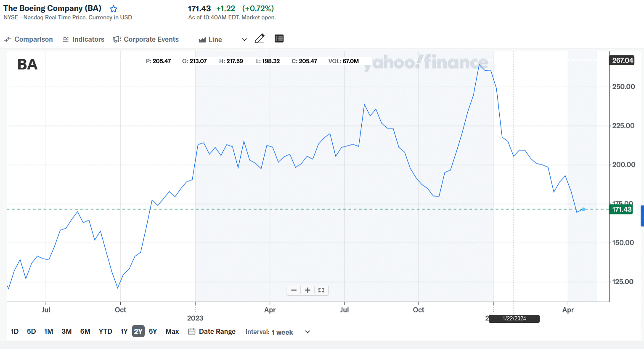This screenshot has width=644, height=349.
Task: Click the L: 198.32 low value
Action: click(268, 61)
